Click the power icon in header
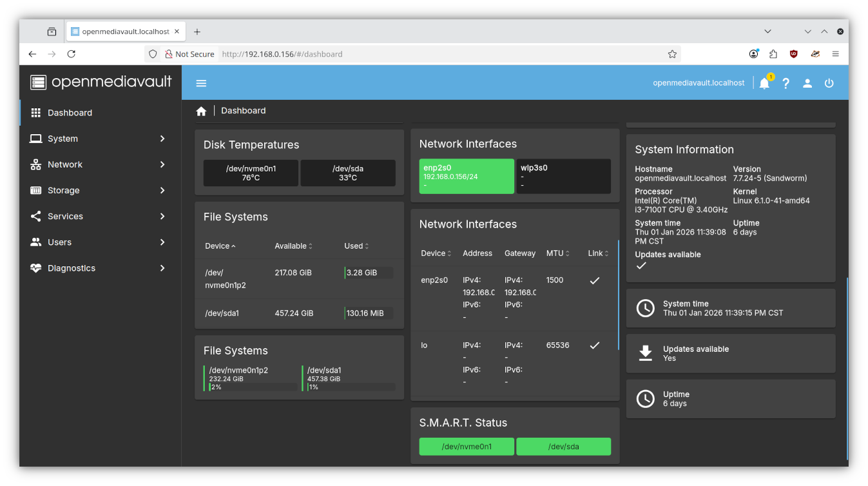The image size is (868, 486). tap(829, 83)
